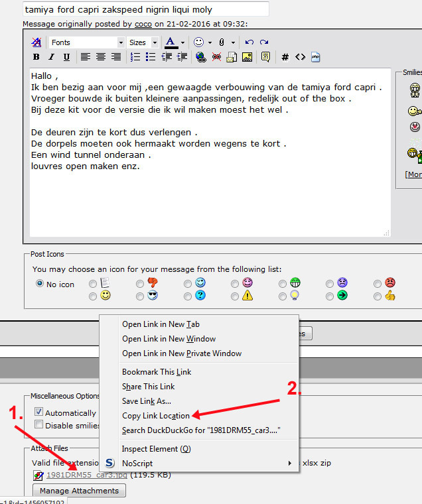
Task: Check the Disable smilies checkbox
Action: [x=38, y=424]
